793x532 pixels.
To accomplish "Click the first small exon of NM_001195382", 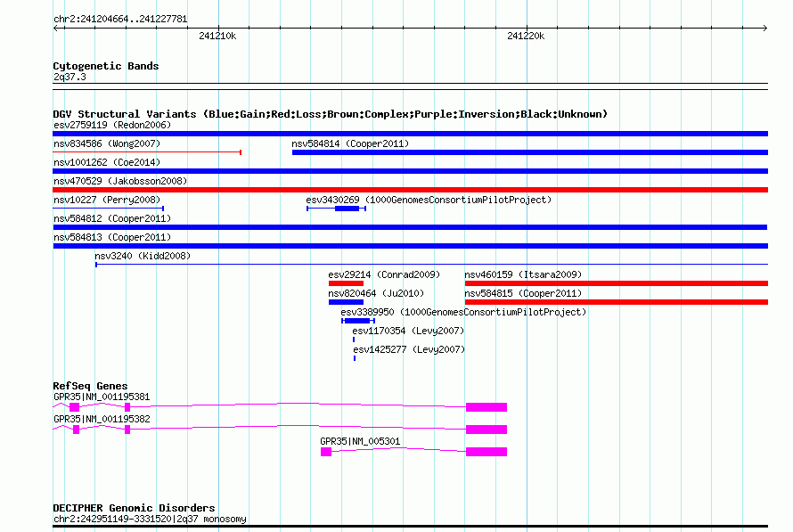I will click(77, 430).
